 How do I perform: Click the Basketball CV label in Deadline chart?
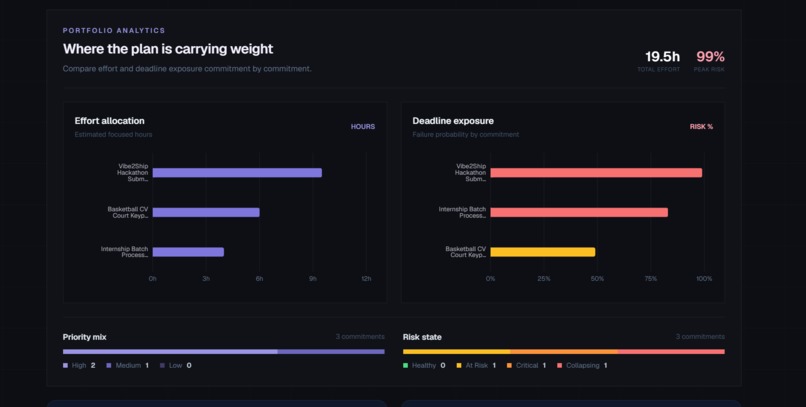[466, 252]
